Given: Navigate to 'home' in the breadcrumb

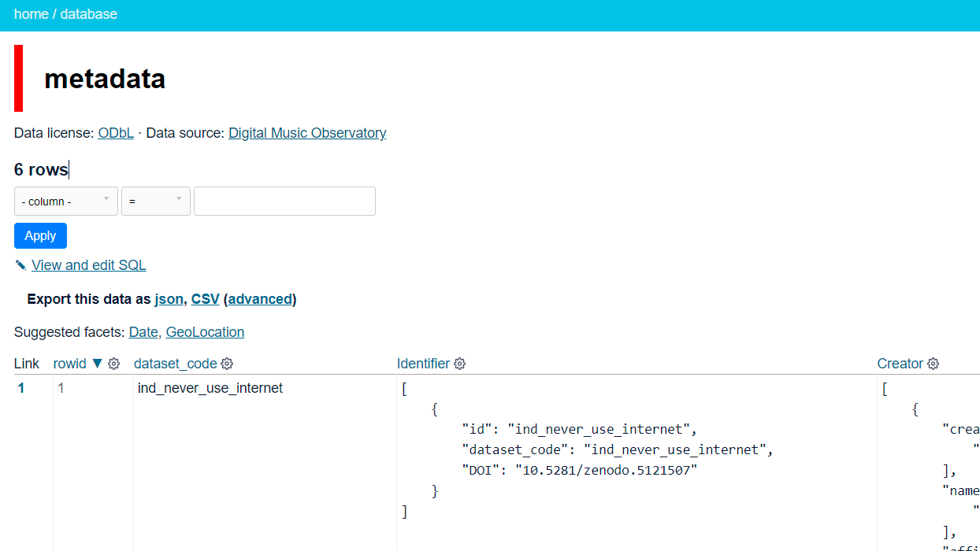Looking at the screenshot, I should pyautogui.click(x=31, y=13).
